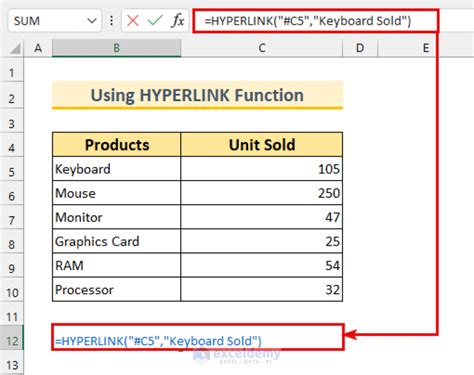Select column A header
The height and width of the screenshot is (375, 474).
coord(38,48)
